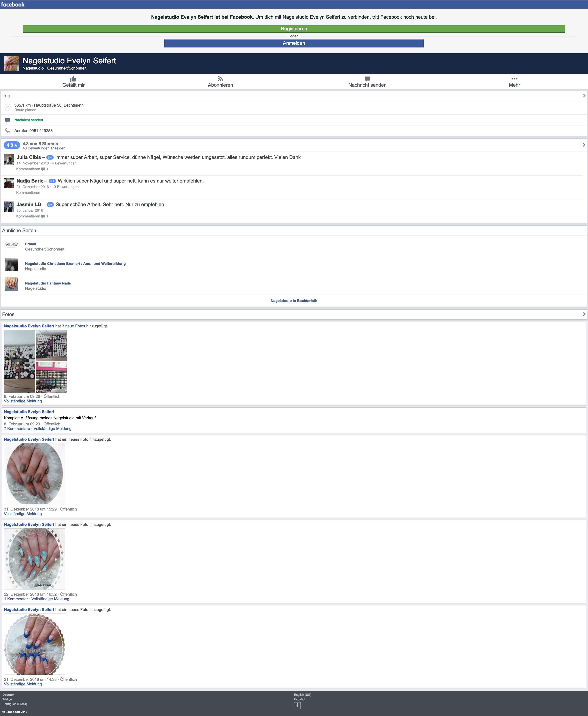
Task: Click the Gefällt mir thumbs-up icon
Action: click(73, 79)
